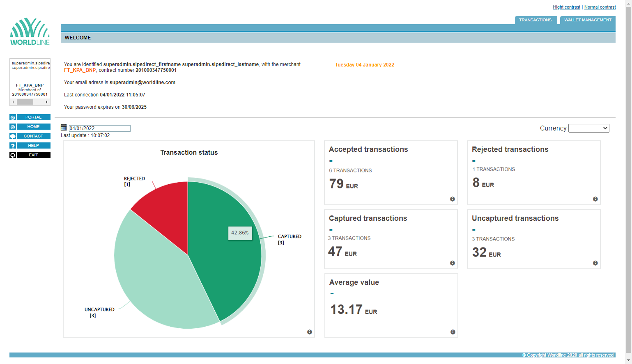632x364 pixels.
Task: Click the 32 EUR uncaptured amount
Action: [487, 252]
